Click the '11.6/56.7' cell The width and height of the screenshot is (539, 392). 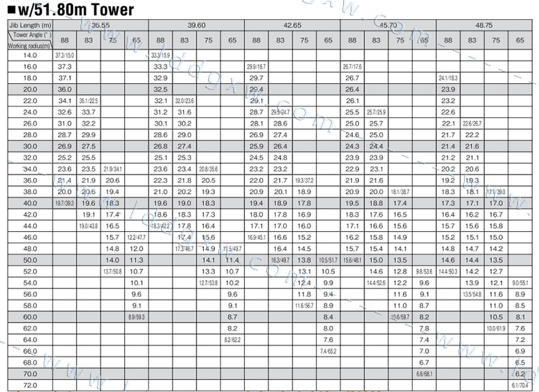tap(304, 305)
